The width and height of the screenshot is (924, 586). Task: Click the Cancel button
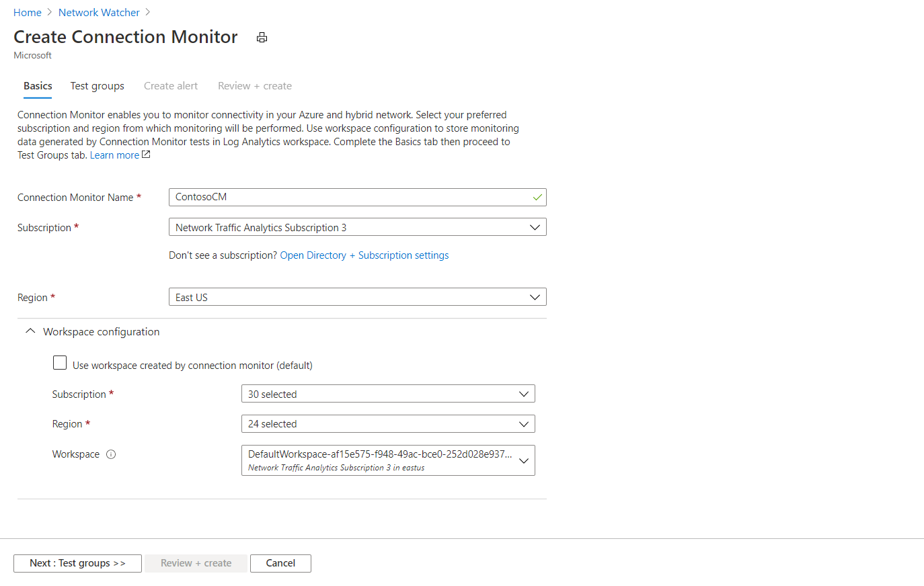[x=280, y=563]
